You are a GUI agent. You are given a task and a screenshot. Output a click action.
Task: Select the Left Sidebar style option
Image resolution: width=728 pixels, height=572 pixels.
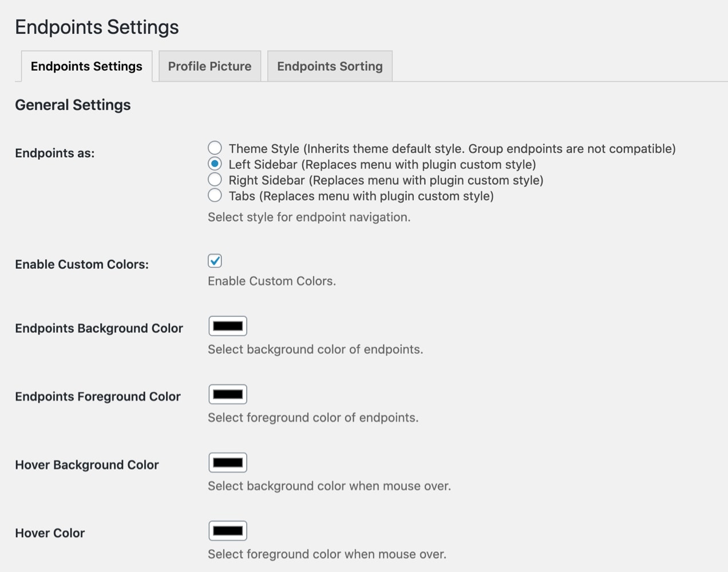pyautogui.click(x=215, y=163)
